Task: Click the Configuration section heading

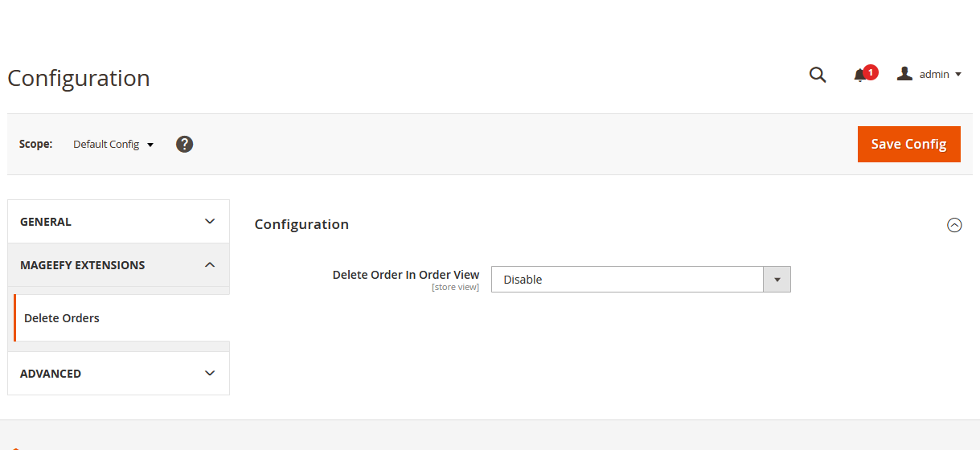Action: click(301, 224)
